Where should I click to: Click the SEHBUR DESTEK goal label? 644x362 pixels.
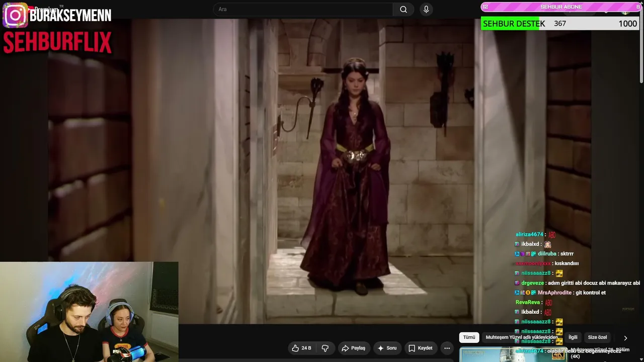514,24
